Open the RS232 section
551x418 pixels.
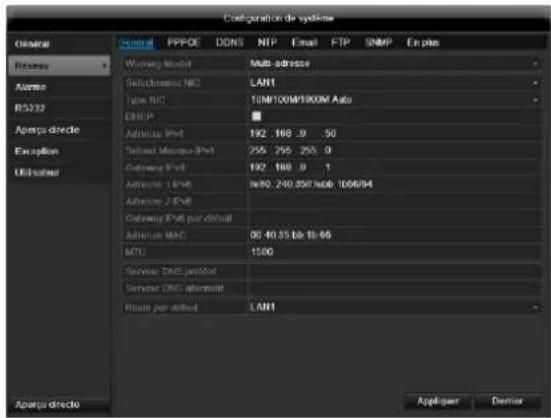click(x=59, y=108)
